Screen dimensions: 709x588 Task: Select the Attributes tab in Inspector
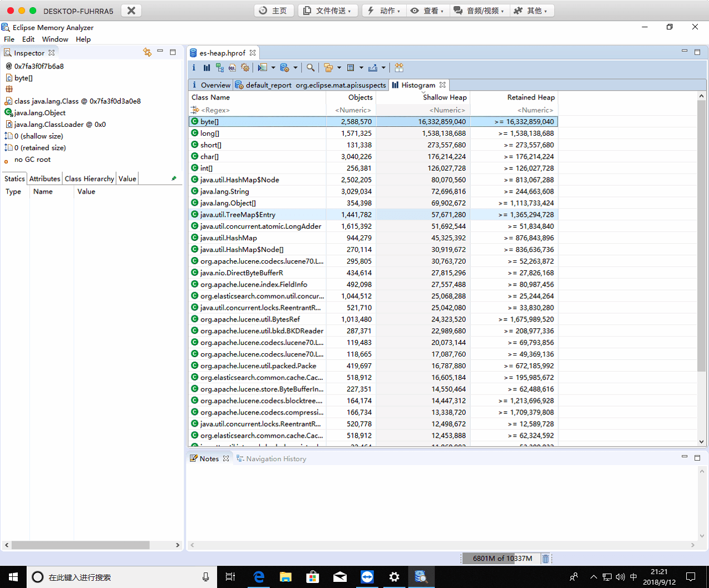[x=45, y=179]
